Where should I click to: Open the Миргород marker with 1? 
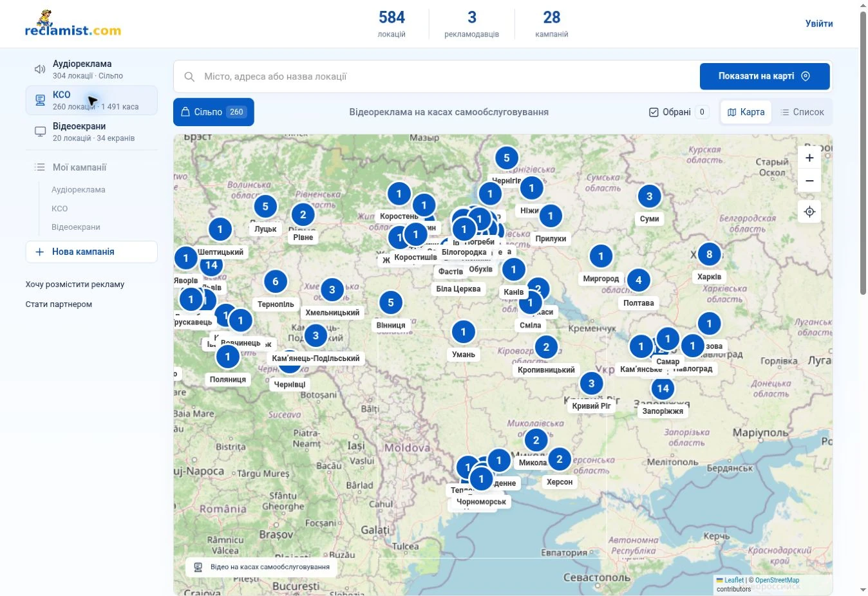coord(601,257)
